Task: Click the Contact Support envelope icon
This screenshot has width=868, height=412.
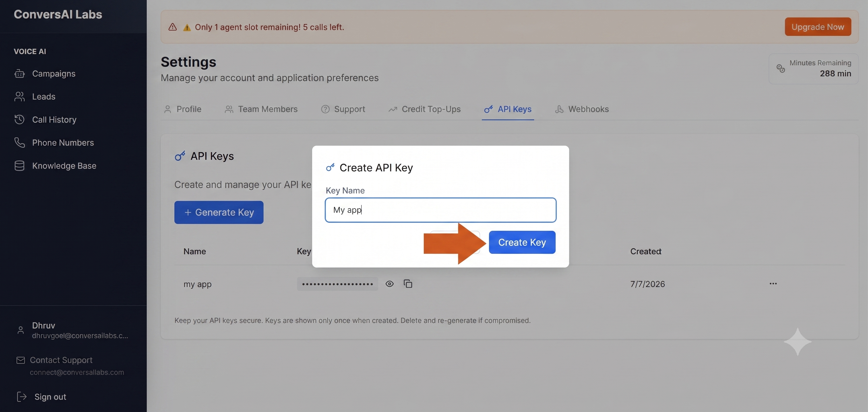Action: [20, 360]
